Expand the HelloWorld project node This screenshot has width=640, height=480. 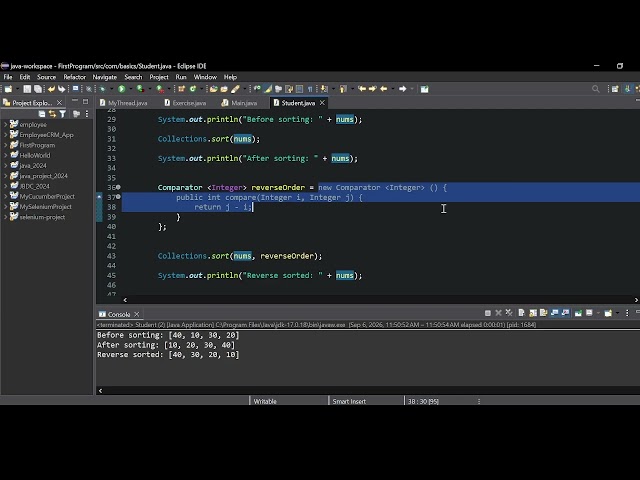pos(5,155)
